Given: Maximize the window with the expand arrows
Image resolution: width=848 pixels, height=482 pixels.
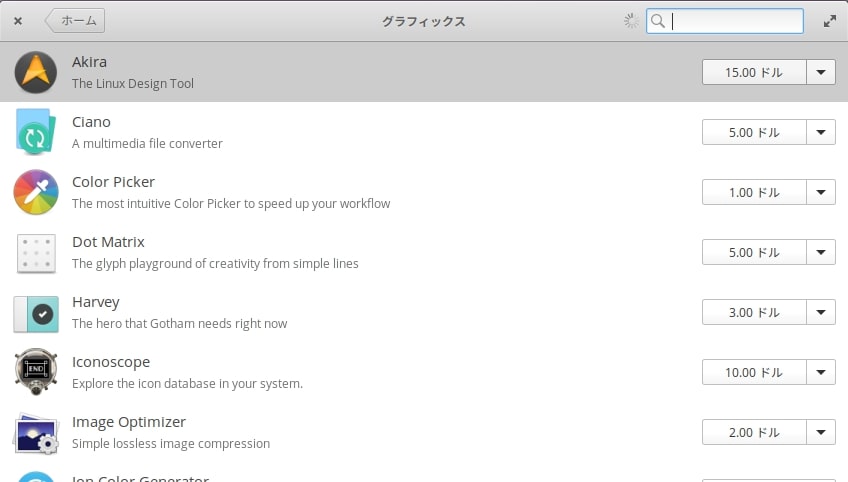Looking at the screenshot, I should 829,21.
